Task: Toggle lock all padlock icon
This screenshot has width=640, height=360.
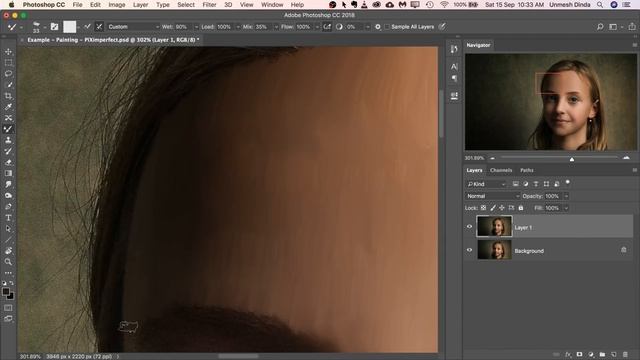Action: pos(521,208)
